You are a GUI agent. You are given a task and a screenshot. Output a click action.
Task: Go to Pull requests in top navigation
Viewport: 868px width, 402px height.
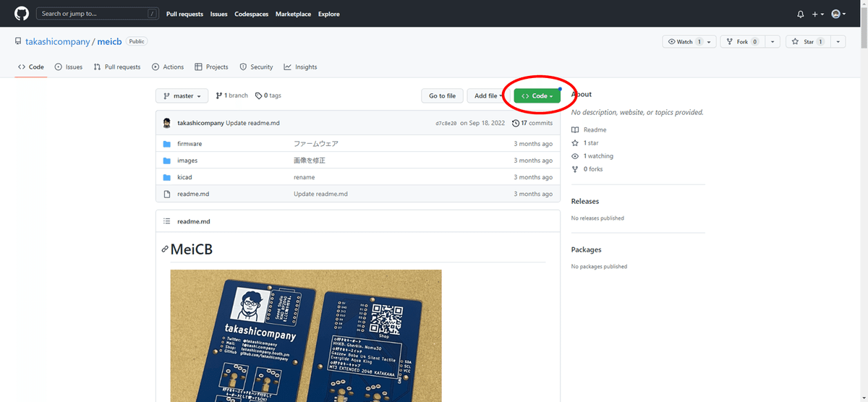tap(185, 14)
